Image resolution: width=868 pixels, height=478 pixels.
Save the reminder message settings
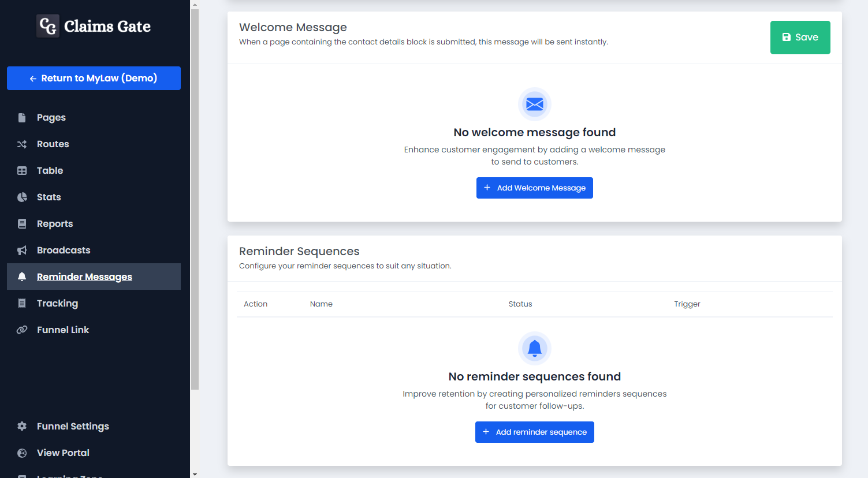point(800,38)
